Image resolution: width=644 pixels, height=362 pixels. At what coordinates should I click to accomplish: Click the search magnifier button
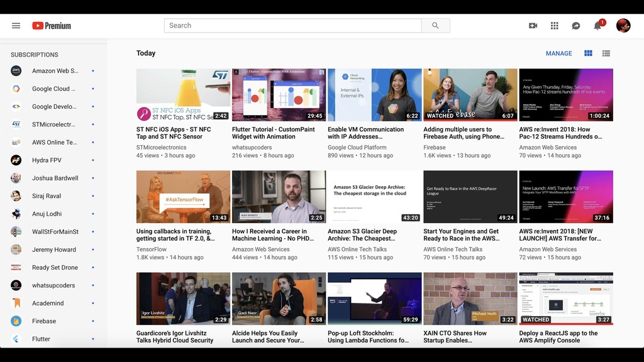tap(435, 25)
